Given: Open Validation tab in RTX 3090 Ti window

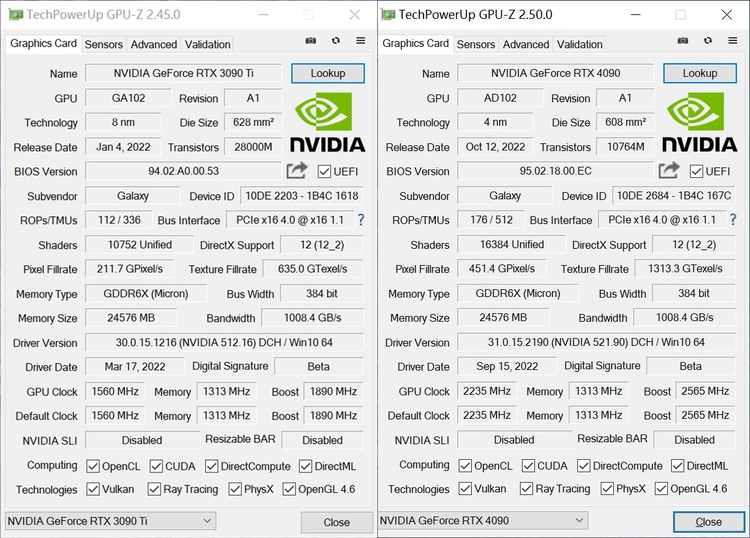Looking at the screenshot, I should coord(208,44).
